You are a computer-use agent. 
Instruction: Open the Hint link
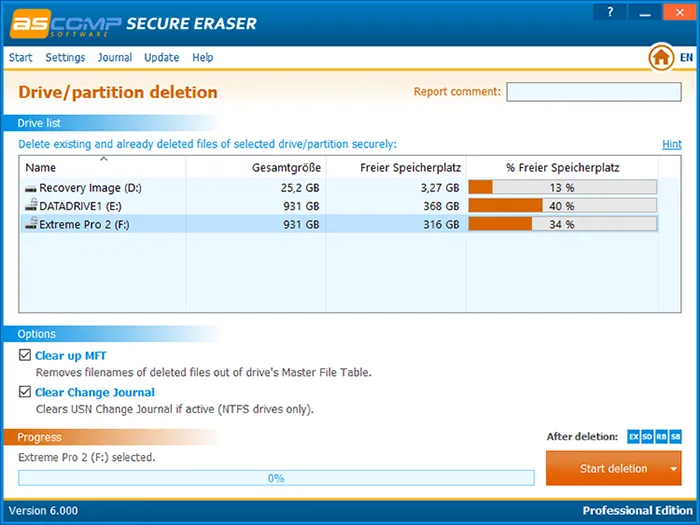pos(672,144)
